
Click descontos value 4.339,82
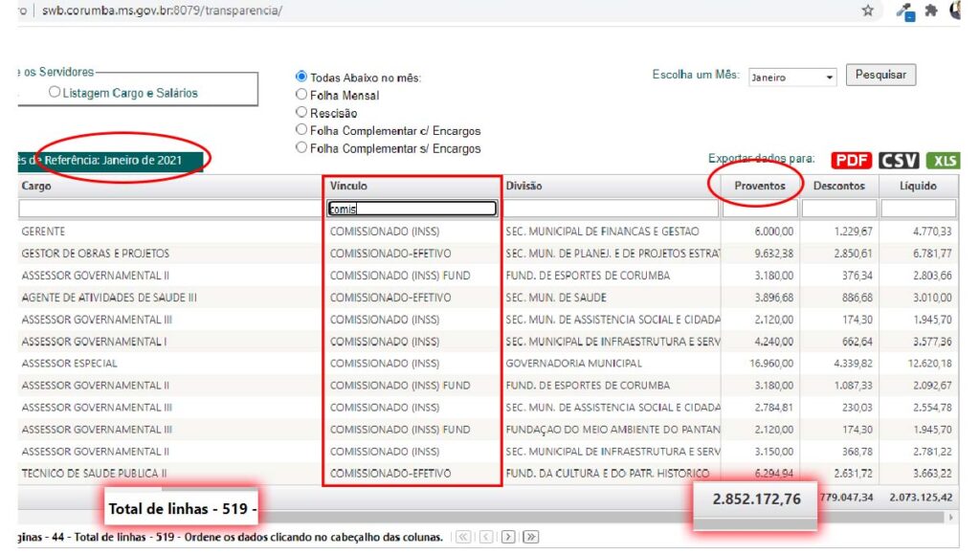[853, 363]
